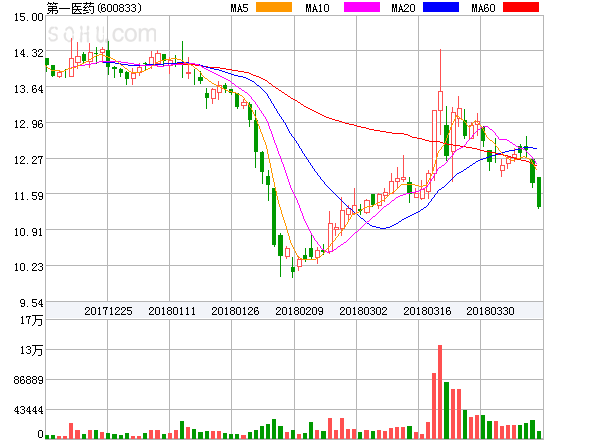Select the MA5 legend label
600x440 pixels.
239,8
